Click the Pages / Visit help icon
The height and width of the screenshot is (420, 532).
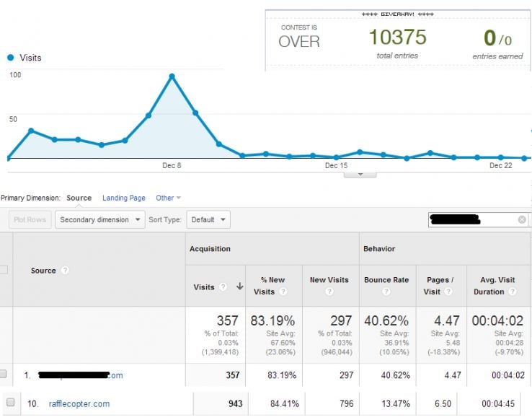click(448, 292)
